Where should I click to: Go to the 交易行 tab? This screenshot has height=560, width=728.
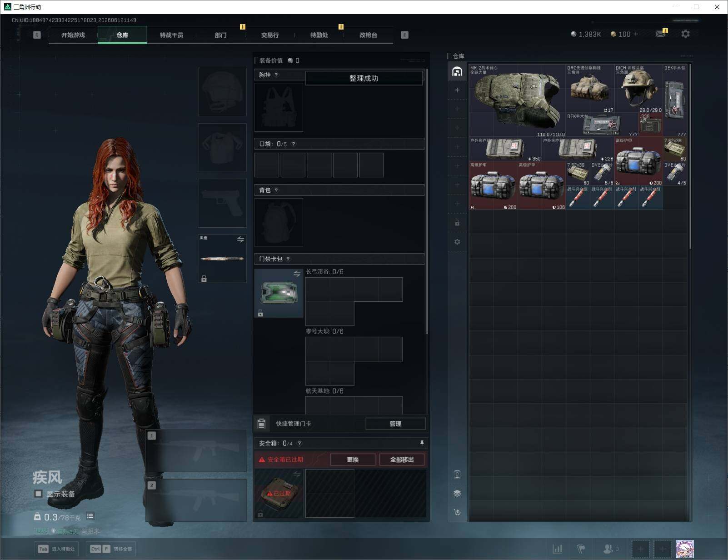point(270,35)
